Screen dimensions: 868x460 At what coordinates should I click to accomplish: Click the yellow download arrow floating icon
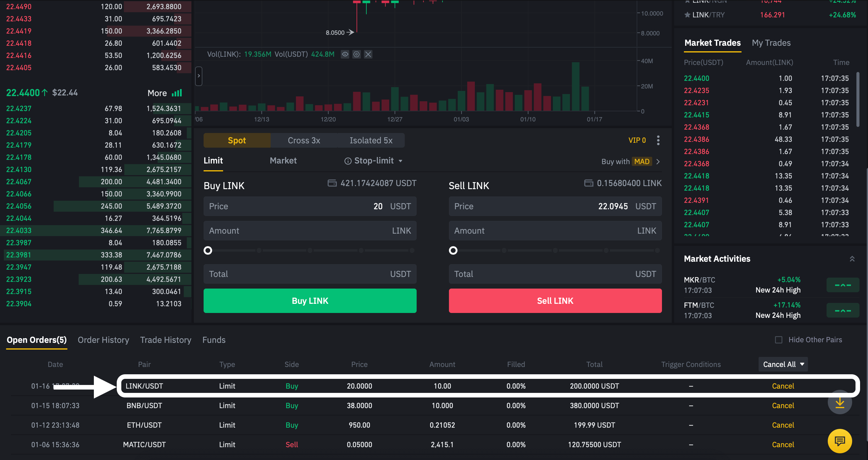pyautogui.click(x=840, y=402)
